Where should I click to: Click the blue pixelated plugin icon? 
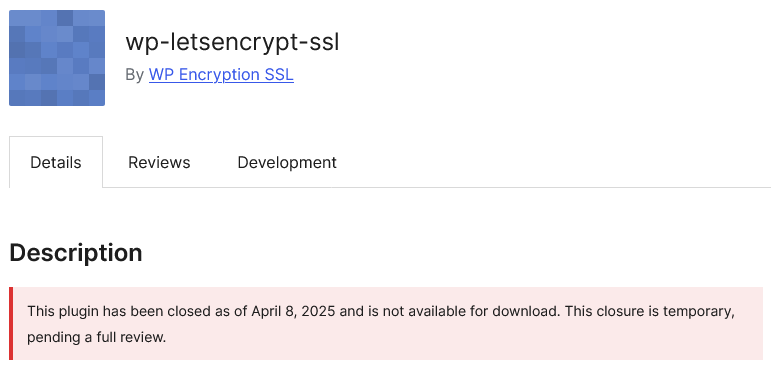(x=57, y=58)
